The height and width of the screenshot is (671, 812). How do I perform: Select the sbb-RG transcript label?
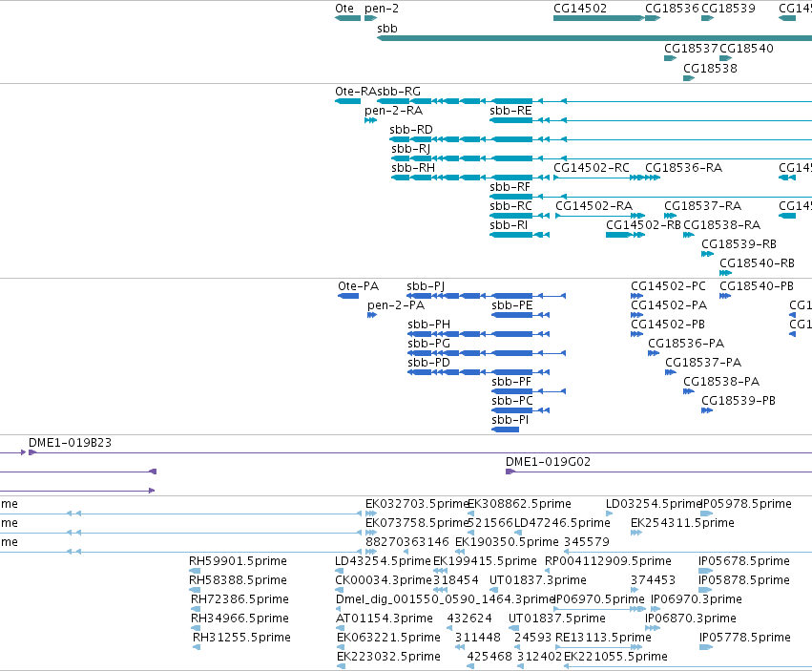click(399, 92)
